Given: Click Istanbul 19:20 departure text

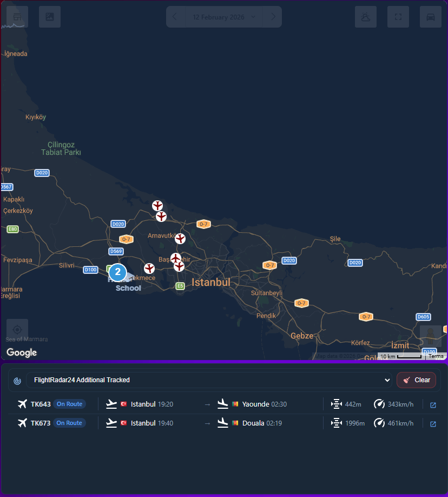Looking at the screenshot, I should (x=152, y=404).
